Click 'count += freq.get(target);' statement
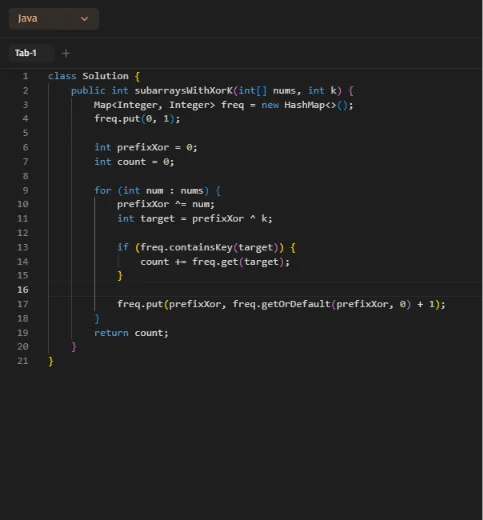This screenshot has height=520, width=483. pos(215,262)
